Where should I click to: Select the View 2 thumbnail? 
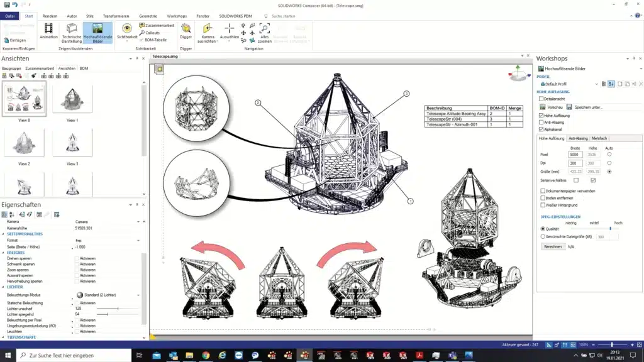pyautogui.click(x=24, y=143)
